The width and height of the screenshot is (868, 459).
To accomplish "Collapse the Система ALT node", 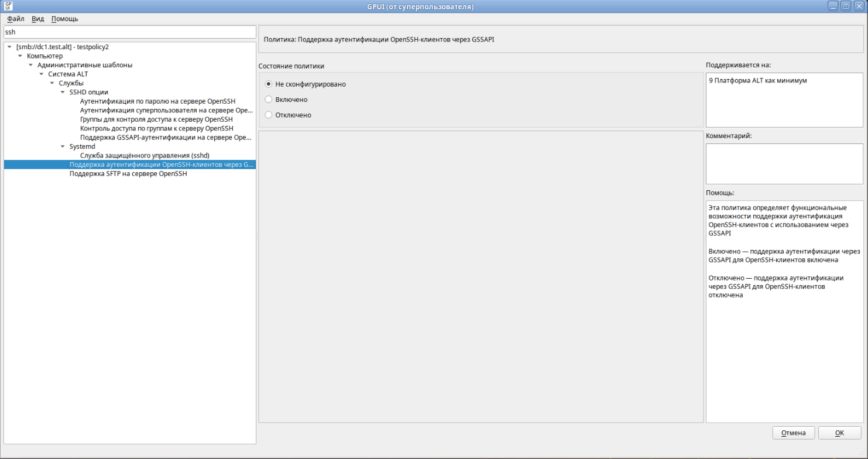I will 42,74.
